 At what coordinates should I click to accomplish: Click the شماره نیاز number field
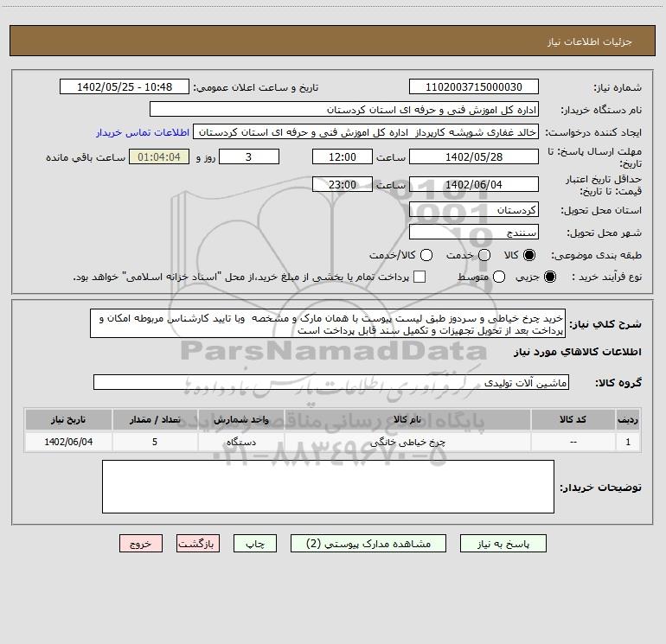(474, 86)
